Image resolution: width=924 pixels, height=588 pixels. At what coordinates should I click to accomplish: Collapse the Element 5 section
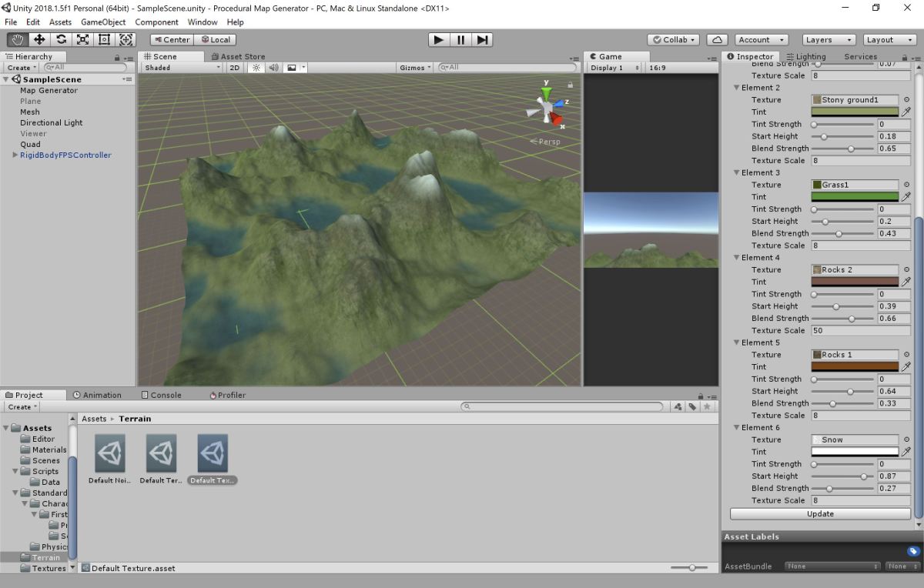[x=737, y=342]
